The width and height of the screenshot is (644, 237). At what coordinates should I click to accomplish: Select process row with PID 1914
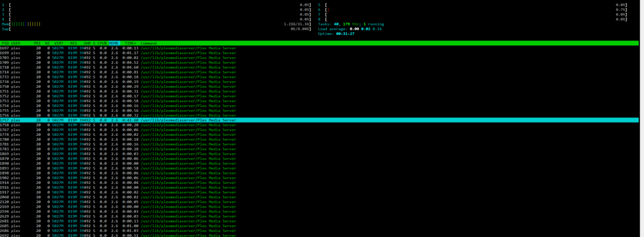[320, 182]
